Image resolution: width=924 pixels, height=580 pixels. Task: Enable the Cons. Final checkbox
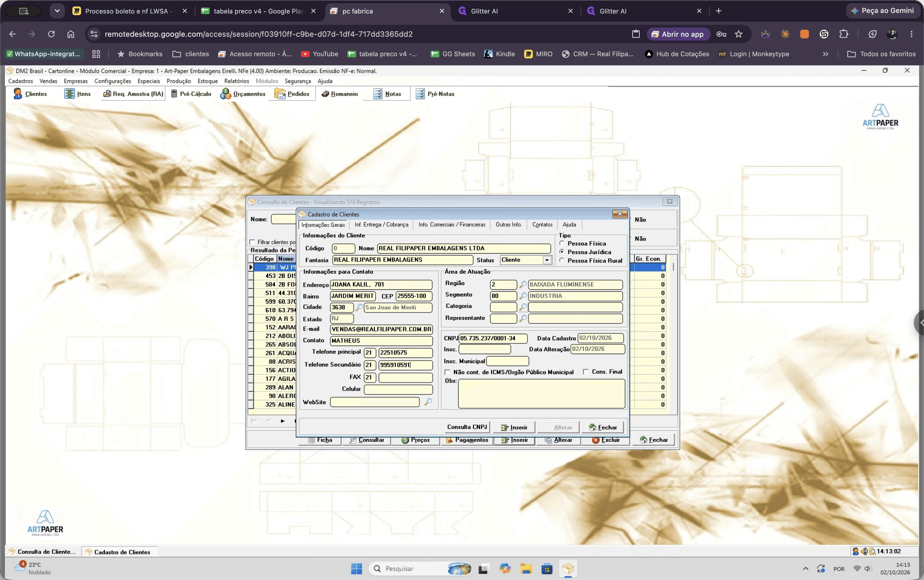pos(586,372)
